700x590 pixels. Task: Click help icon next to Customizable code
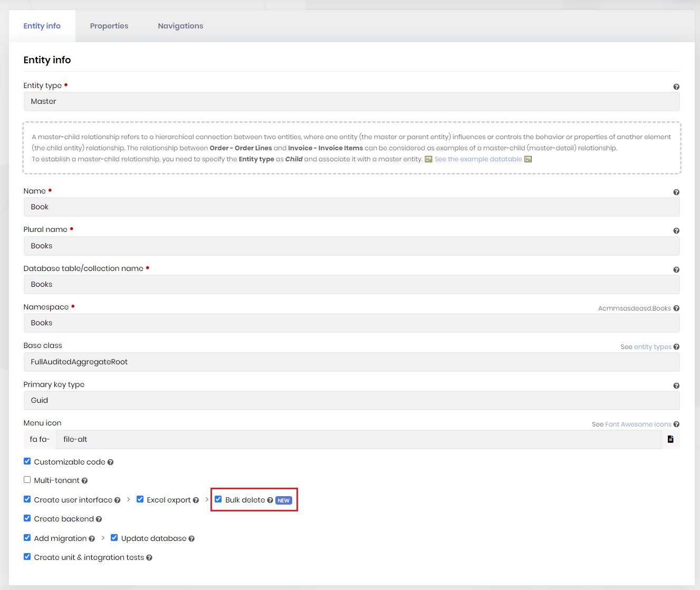[x=110, y=462]
